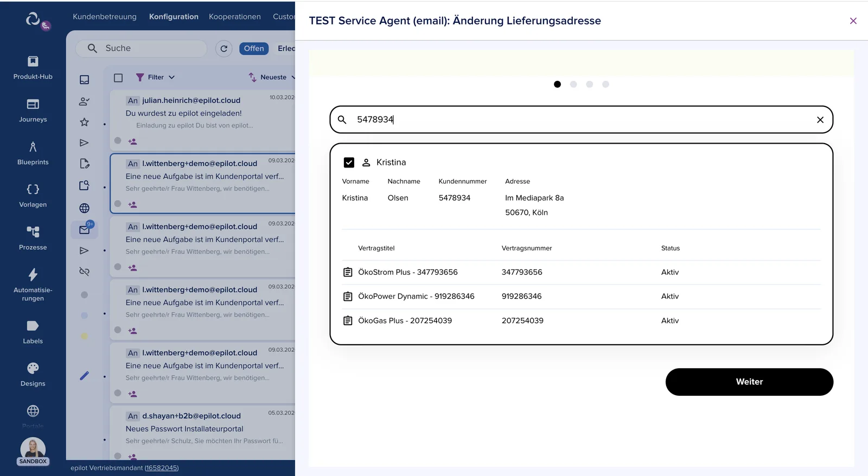Open the 16582045 organization link
Image resolution: width=868 pixels, height=476 pixels.
pos(162,468)
